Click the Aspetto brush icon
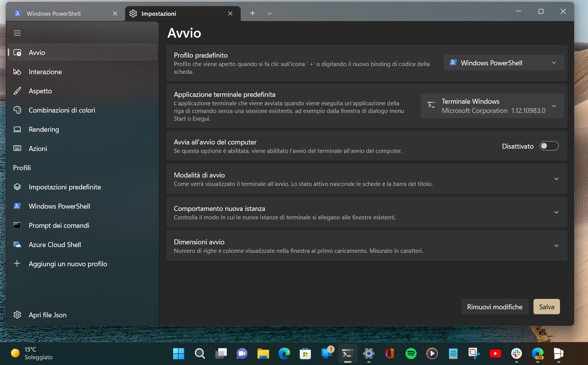 point(17,91)
